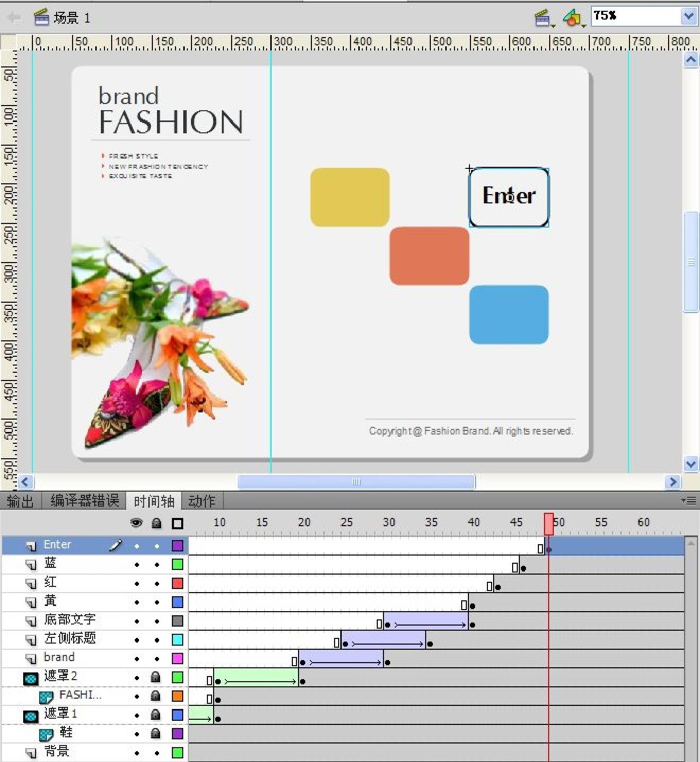Viewport: 700px width, 762px height.
Task: Switch to the 动作 tab
Action: click(x=202, y=501)
